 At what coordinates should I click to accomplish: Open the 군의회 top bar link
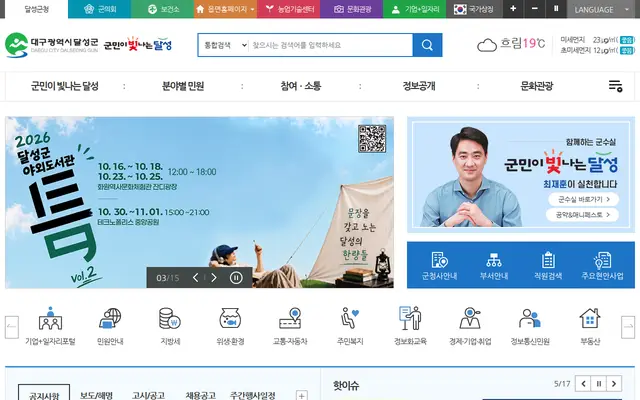point(100,9)
